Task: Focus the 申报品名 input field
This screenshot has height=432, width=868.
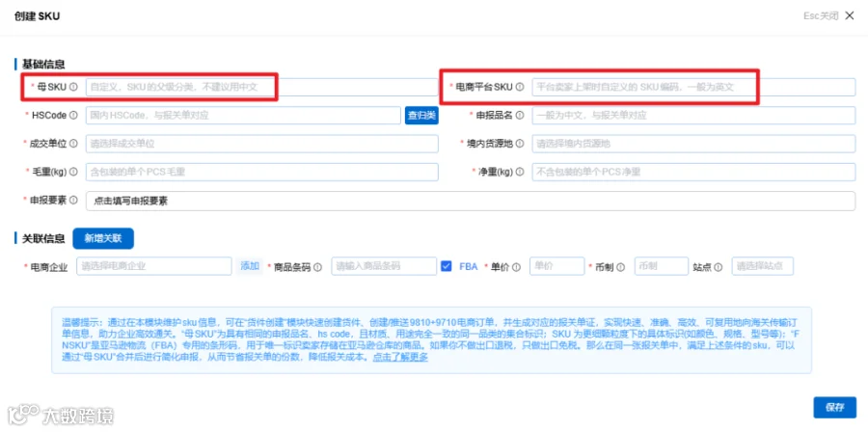Action: 693,116
